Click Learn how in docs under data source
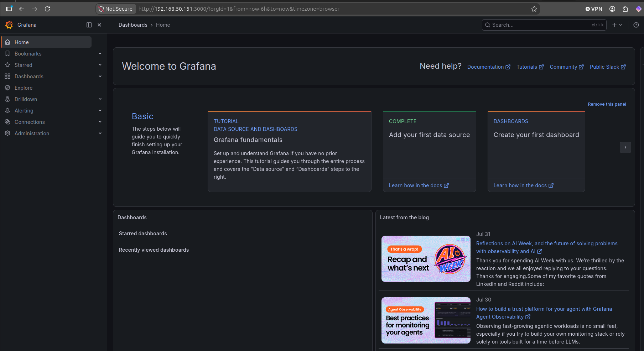The width and height of the screenshot is (644, 351). point(419,185)
